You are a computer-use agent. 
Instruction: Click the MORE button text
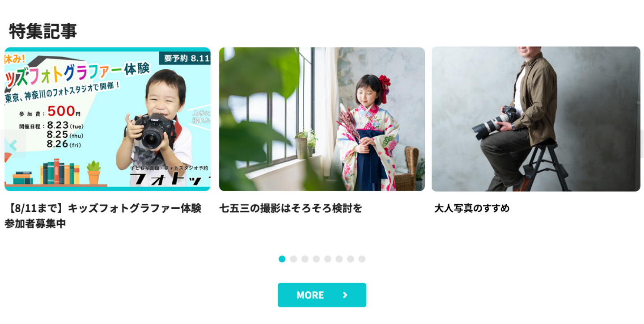point(310,295)
